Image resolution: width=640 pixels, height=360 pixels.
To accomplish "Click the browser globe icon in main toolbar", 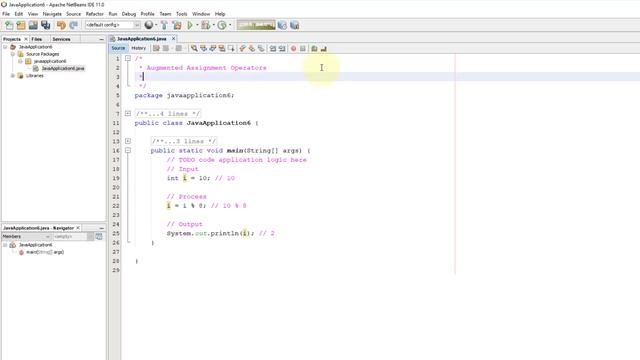I will click(x=149, y=25).
